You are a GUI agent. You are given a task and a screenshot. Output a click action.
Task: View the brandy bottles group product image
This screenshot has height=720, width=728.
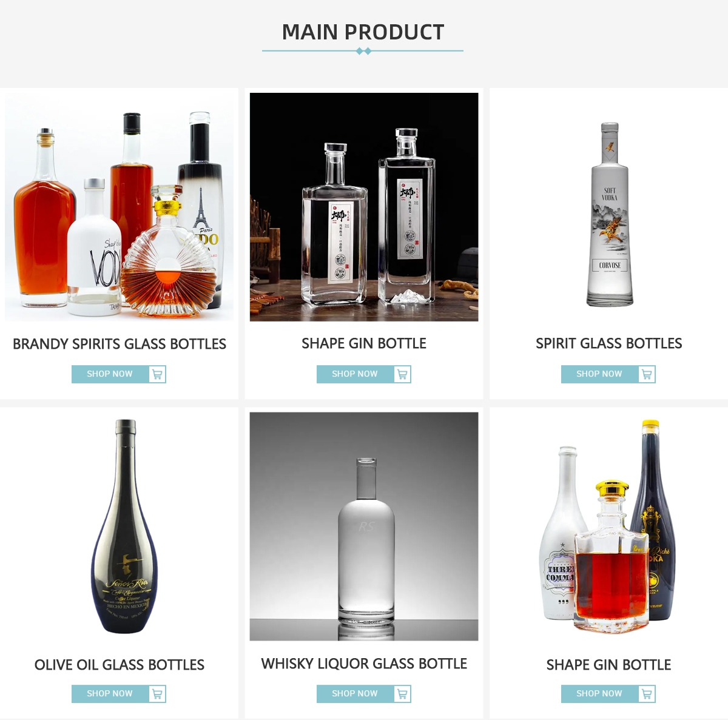(119, 207)
